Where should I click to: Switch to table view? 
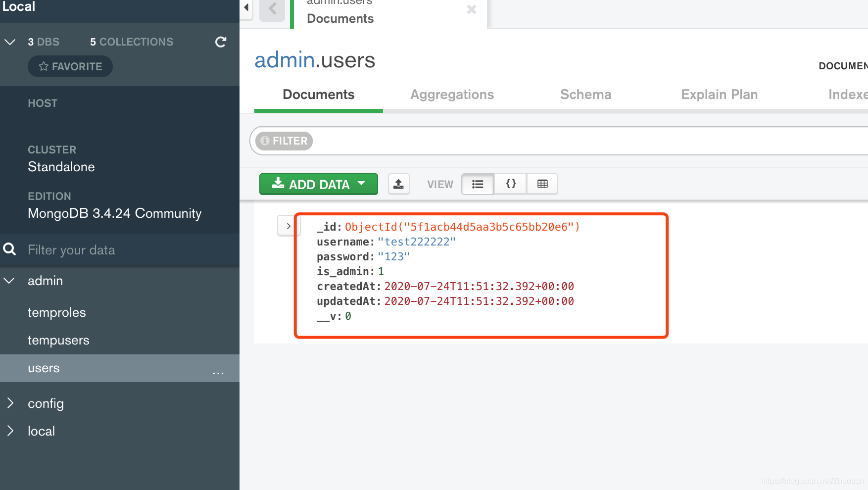[542, 184]
